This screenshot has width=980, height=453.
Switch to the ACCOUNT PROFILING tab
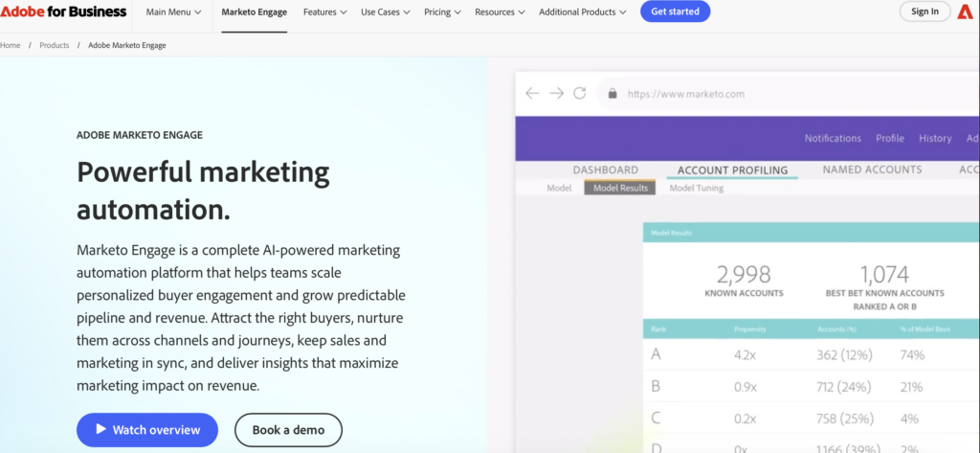tap(732, 170)
